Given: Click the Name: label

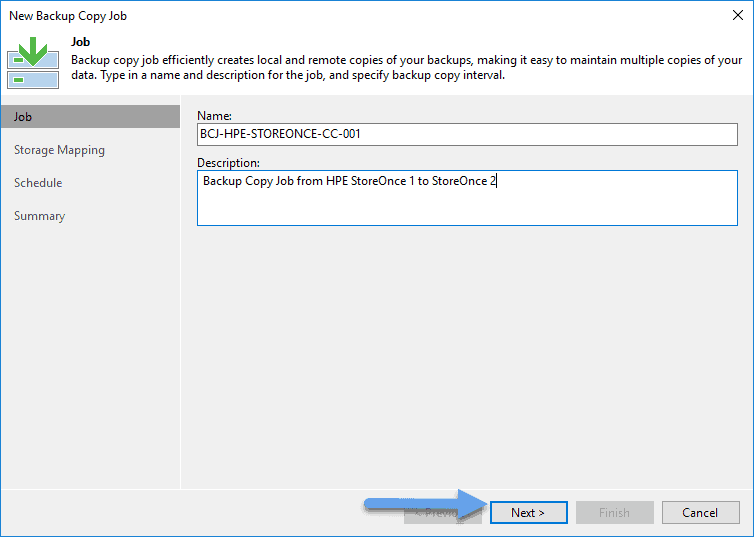Looking at the screenshot, I should click(214, 115).
